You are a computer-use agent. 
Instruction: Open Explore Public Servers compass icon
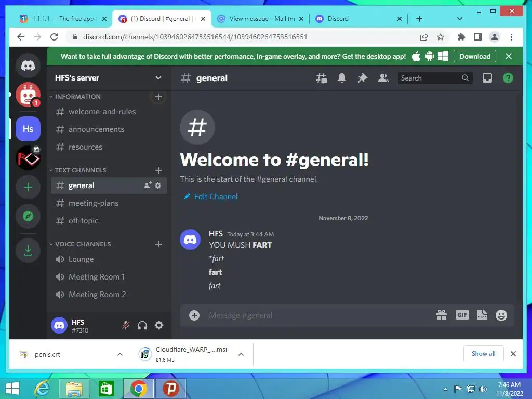(28, 217)
